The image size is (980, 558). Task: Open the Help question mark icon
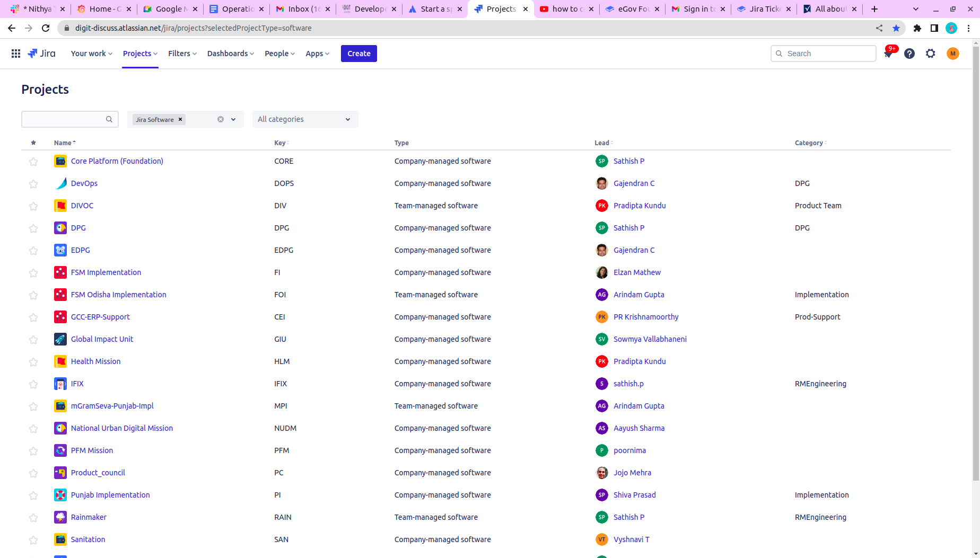click(x=909, y=54)
